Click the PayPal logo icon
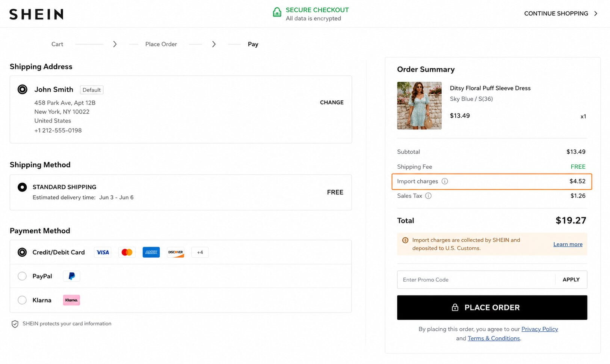The image size is (610, 364). tap(71, 276)
